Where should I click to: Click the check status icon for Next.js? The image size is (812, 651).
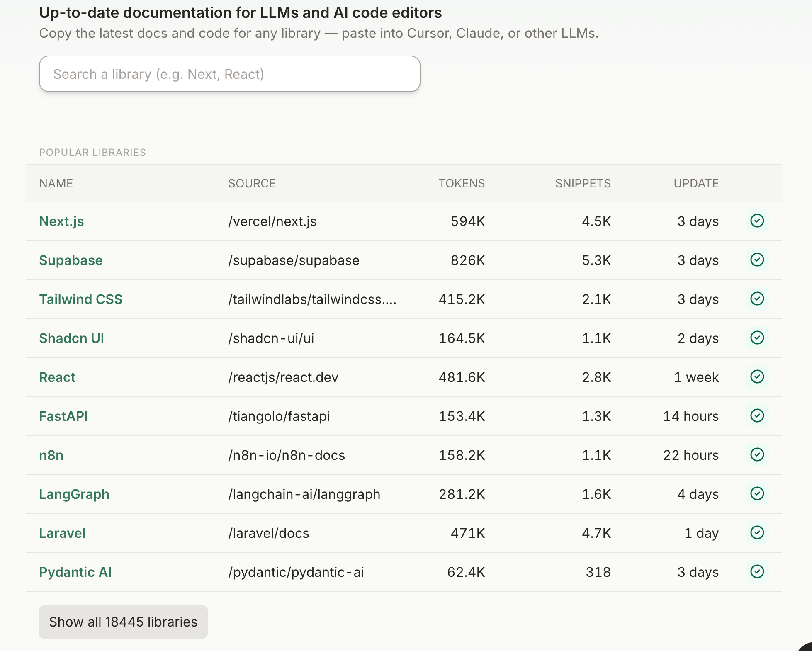[757, 221]
